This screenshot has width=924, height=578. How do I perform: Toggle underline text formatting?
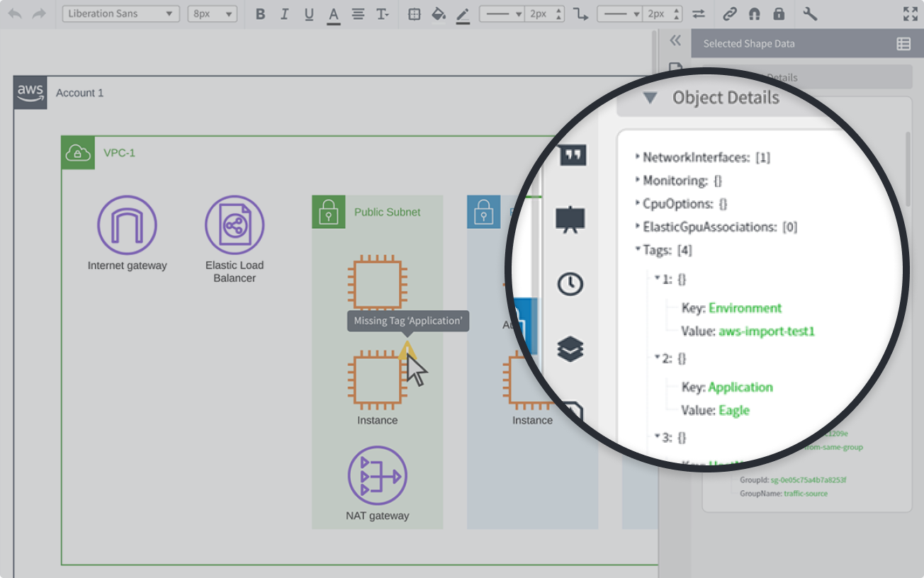coord(309,14)
